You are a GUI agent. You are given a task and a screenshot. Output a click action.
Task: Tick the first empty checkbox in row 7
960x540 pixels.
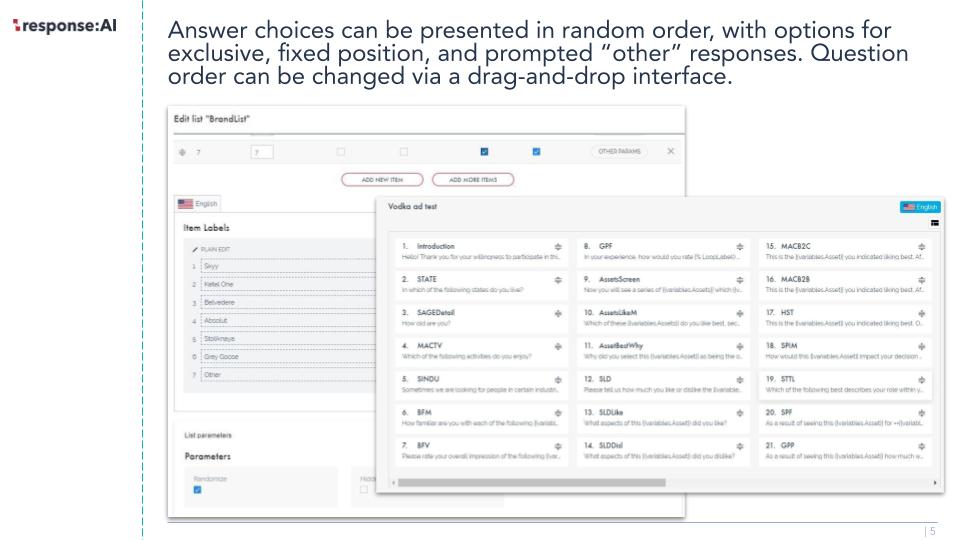click(x=341, y=151)
